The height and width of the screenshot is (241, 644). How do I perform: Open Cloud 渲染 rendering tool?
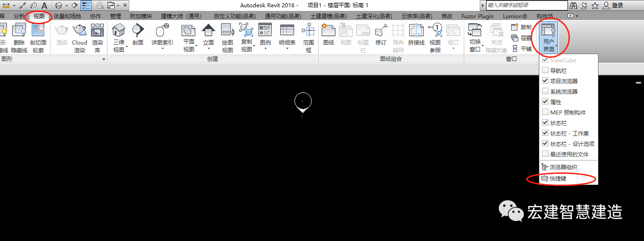coord(80,38)
